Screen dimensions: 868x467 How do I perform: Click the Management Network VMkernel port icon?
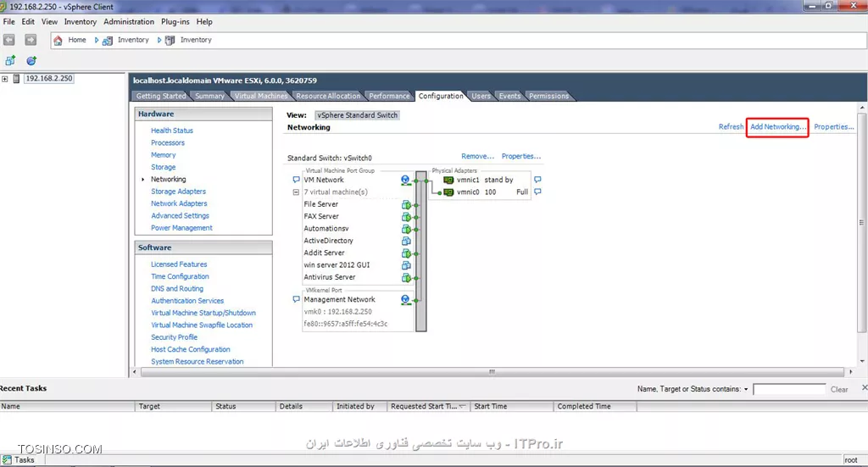(x=405, y=299)
